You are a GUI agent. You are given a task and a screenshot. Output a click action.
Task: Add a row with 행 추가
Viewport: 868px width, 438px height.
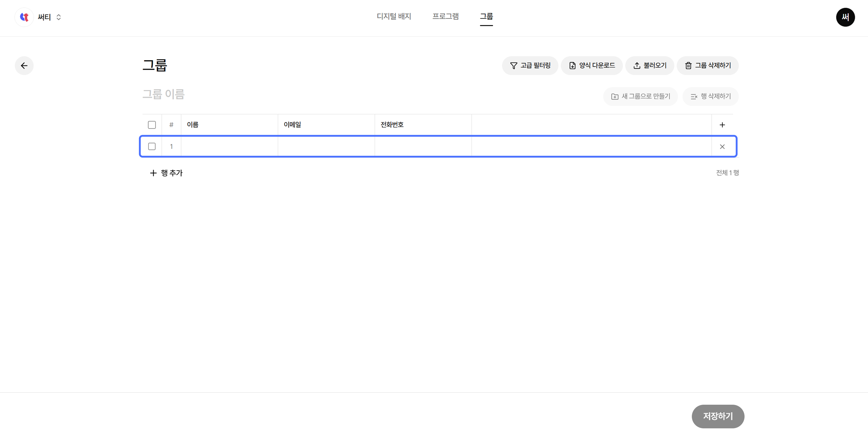[x=166, y=173]
